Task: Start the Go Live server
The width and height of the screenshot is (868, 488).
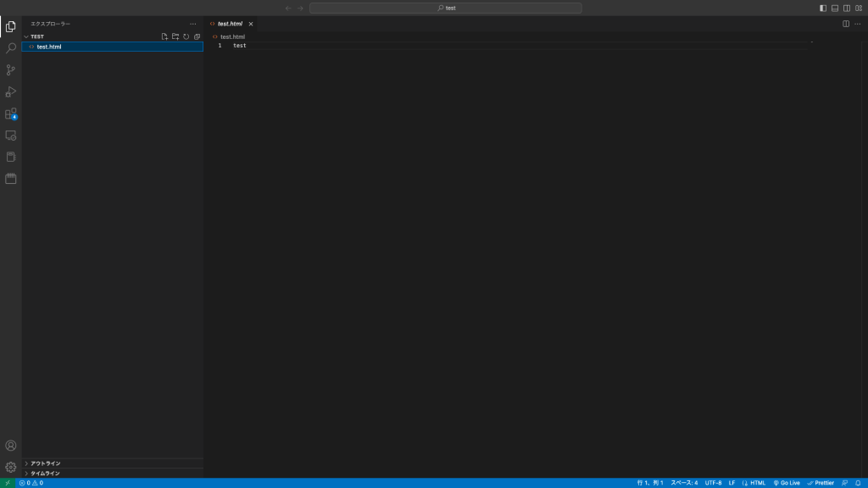Action: coord(786,483)
